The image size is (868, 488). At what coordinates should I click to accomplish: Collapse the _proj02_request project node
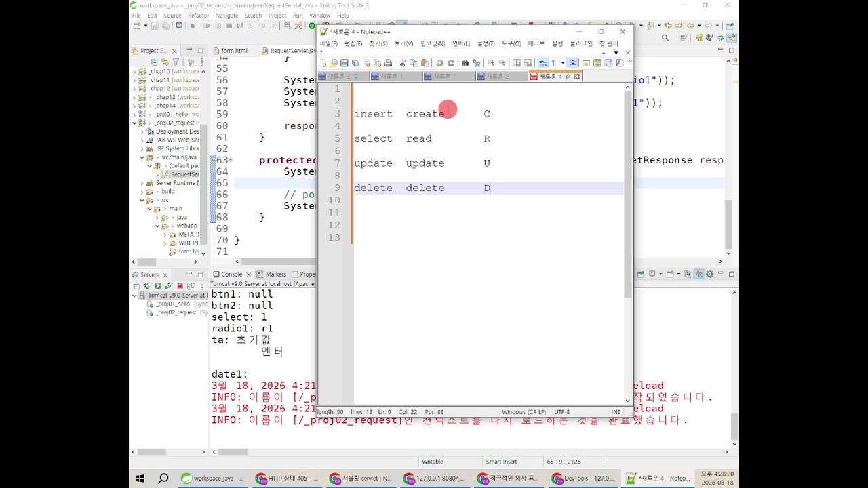pyautogui.click(x=134, y=123)
